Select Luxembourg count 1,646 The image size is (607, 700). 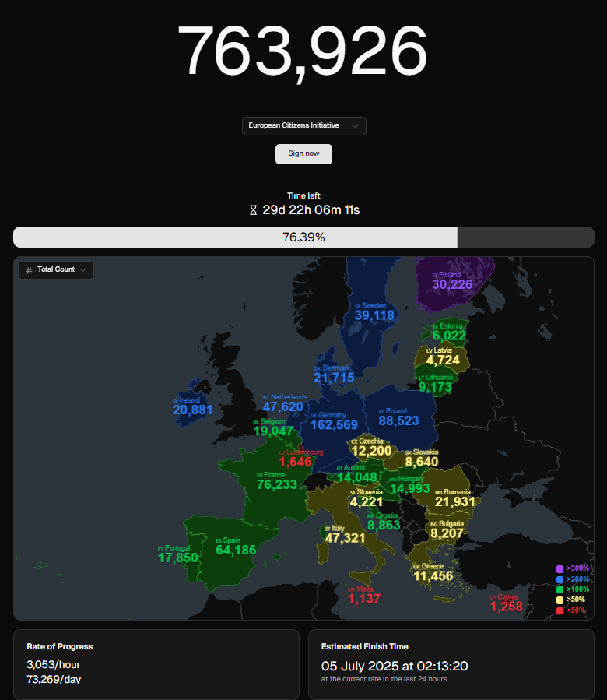pos(295,462)
